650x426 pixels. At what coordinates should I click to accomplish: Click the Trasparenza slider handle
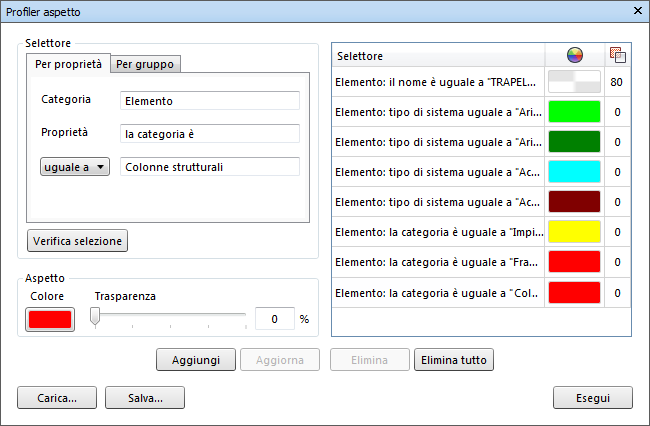tap(95, 317)
